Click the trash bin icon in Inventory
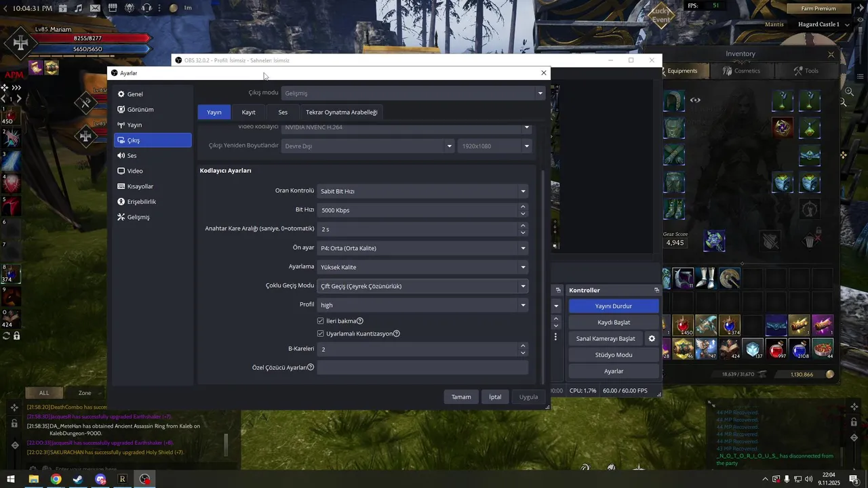 (810, 240)
